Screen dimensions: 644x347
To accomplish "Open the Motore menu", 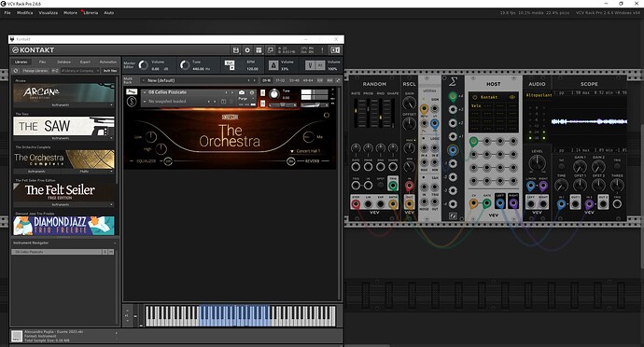I will tap(70, 13).
